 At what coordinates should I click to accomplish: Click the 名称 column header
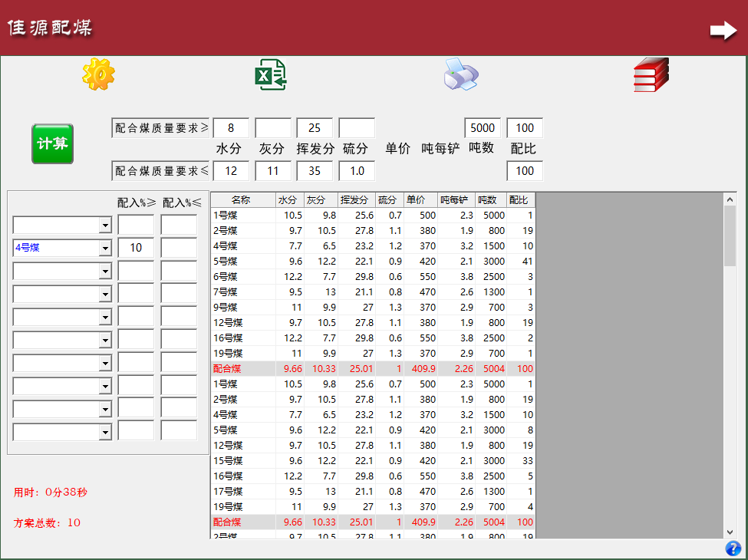coord(243,200)
